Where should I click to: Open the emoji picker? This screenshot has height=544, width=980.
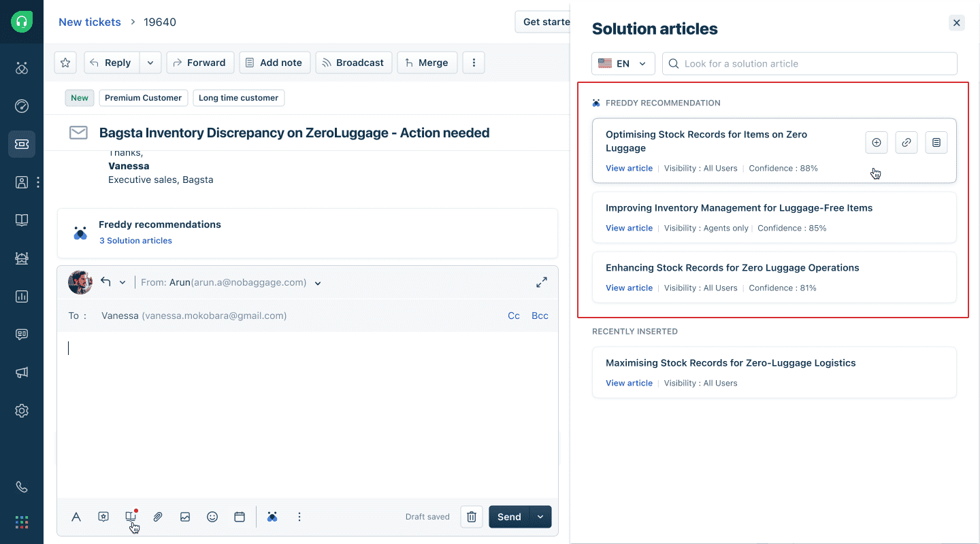coord(212,517)
